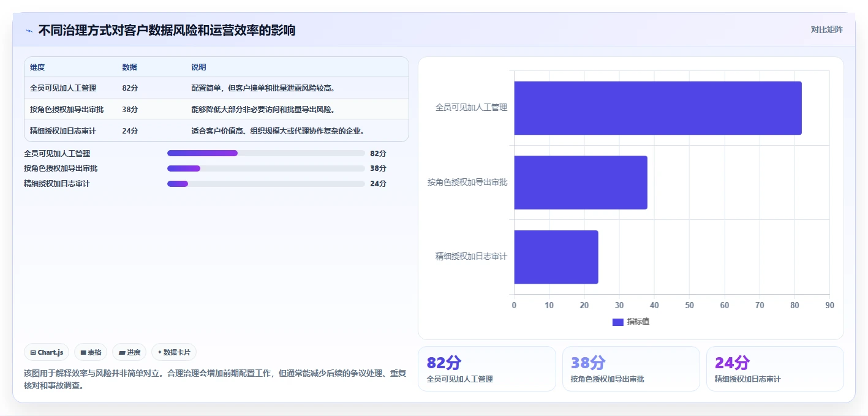The image size is (868, 416).
Task: Open the 38分 data card
Action: click(631, 368)
